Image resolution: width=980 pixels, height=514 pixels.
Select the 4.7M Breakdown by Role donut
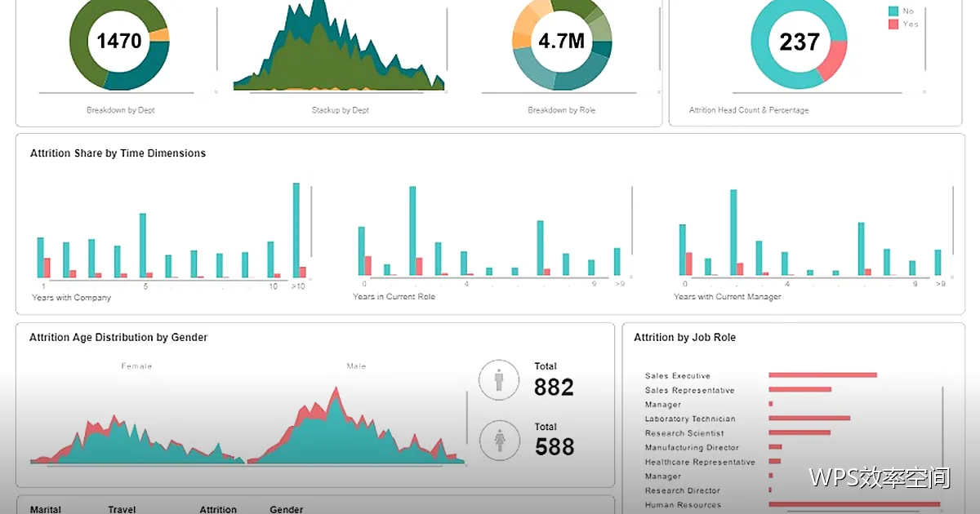[562, 41]
